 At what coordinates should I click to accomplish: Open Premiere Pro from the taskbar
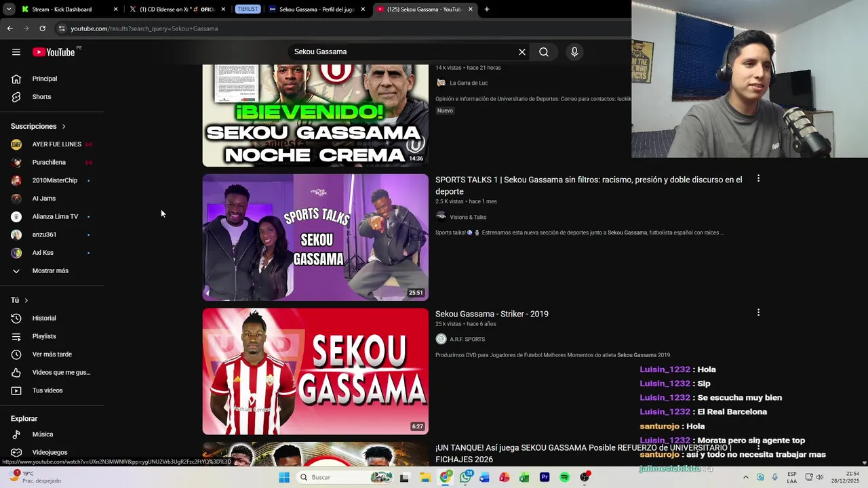[545, 477]
